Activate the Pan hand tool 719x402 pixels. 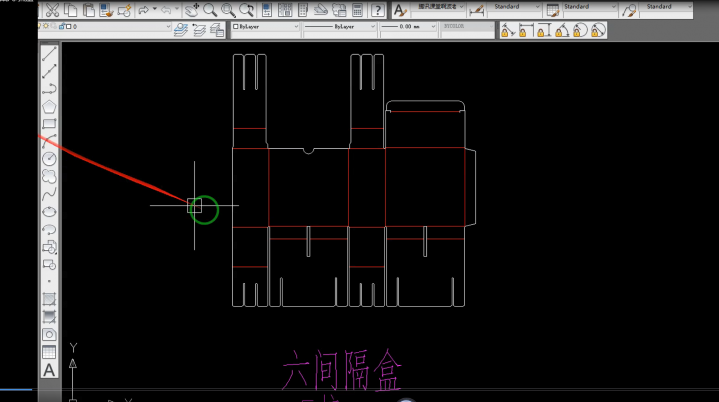pos(191,10)
